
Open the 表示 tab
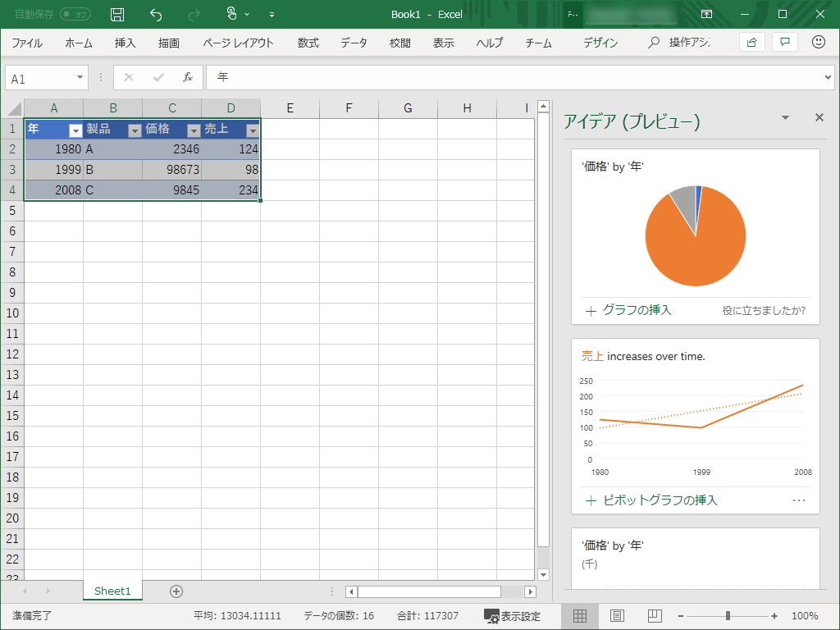(x=443, y=43)
